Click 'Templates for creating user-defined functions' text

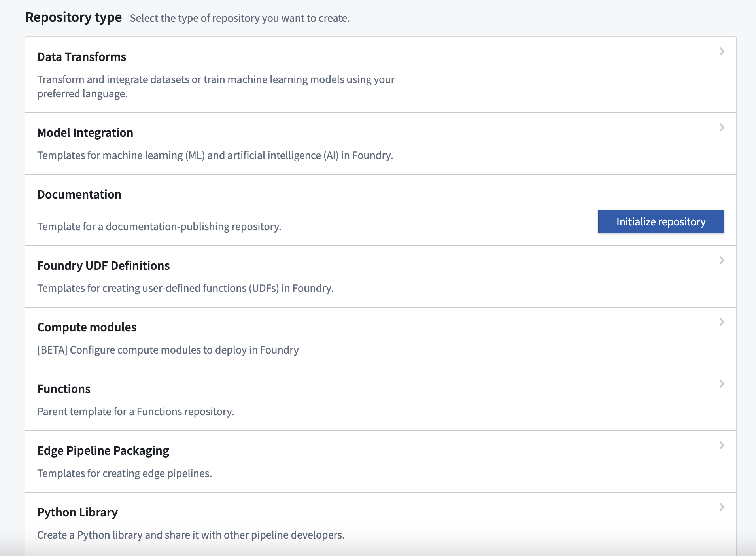[x=185, y=288]
